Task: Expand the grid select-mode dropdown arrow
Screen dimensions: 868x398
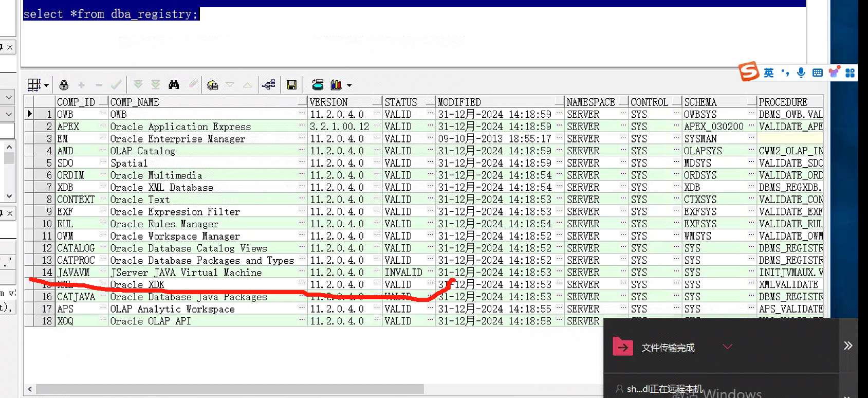Action: point(46,85)
